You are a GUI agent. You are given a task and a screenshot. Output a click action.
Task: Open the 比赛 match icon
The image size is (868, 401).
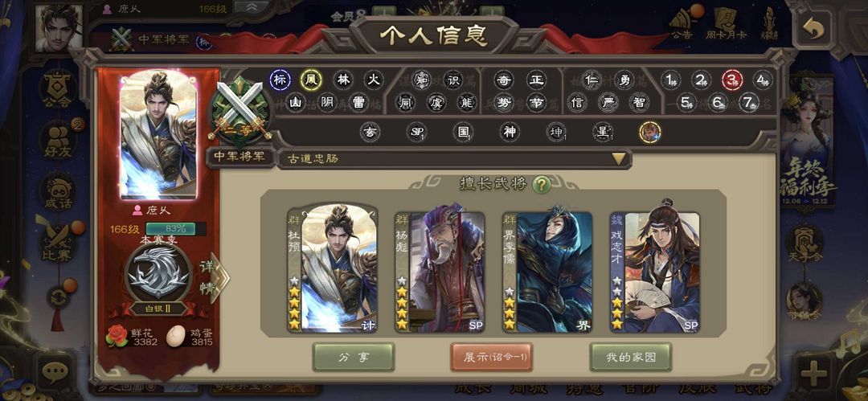(58, 243)
